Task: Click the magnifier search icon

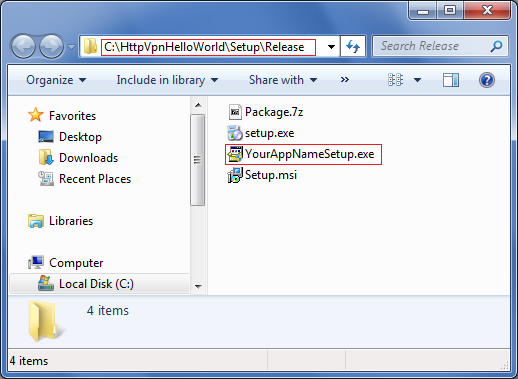Action: 496,46
